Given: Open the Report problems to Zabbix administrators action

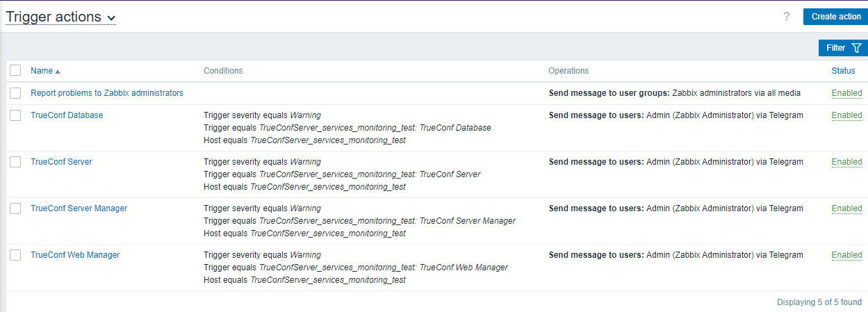Looking at the screenshot, I should pos(107,93).
